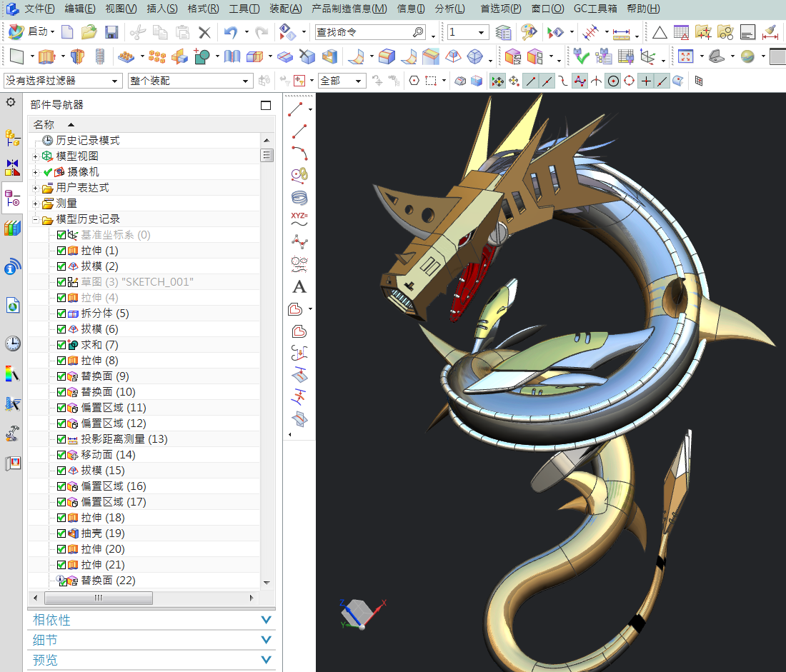Click the Studio Spline tool icon

click(x=299, y=241)
